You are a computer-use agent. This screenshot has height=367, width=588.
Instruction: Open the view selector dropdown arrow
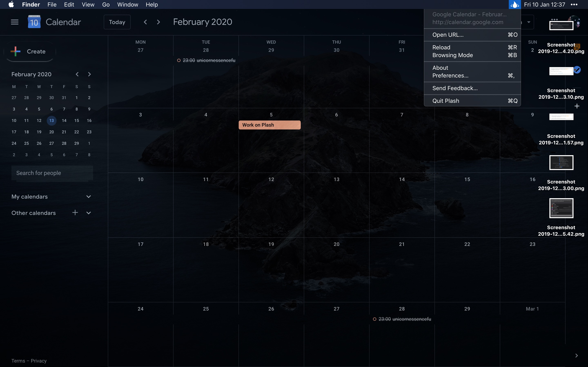tap(529, 22)
